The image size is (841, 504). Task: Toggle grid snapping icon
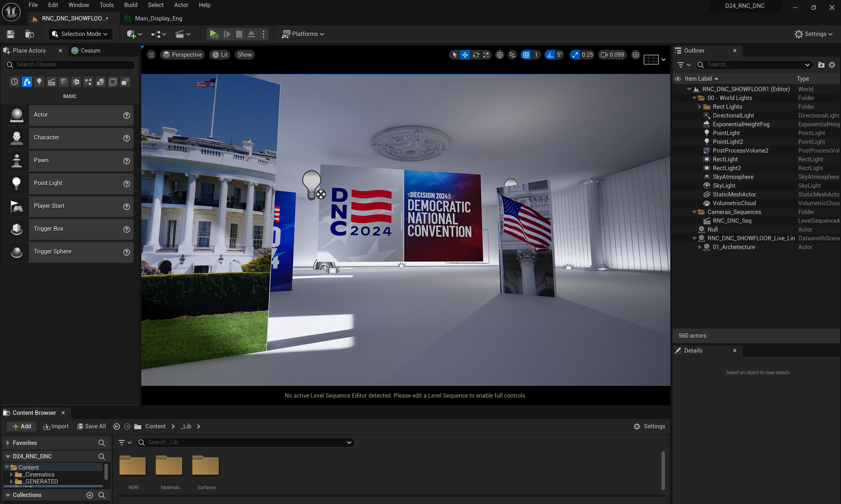(526, 55)
